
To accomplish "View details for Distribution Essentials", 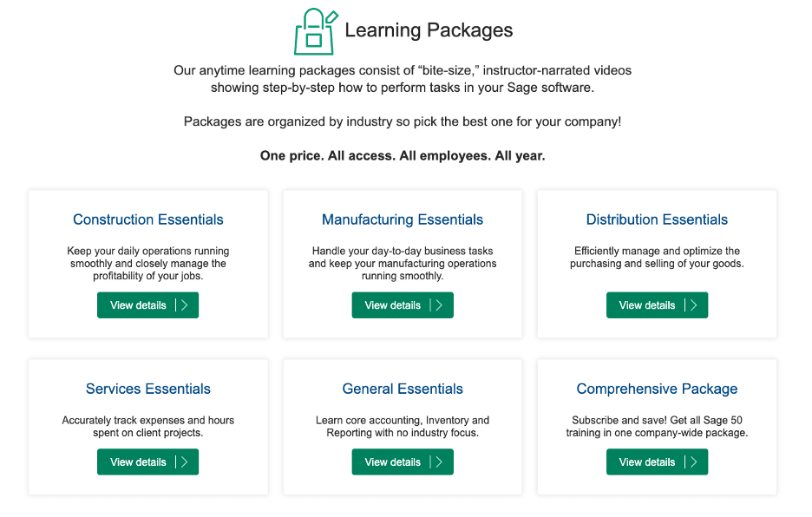I will (x=657, y=305).
